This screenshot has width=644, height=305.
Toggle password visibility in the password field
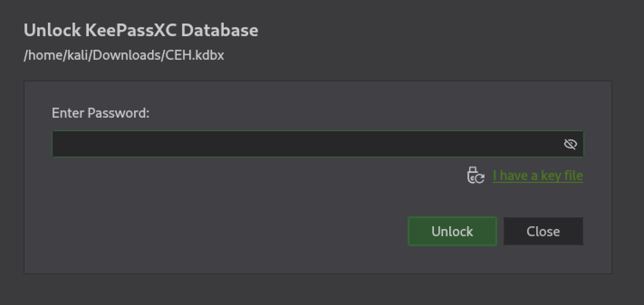coord(570,144)
